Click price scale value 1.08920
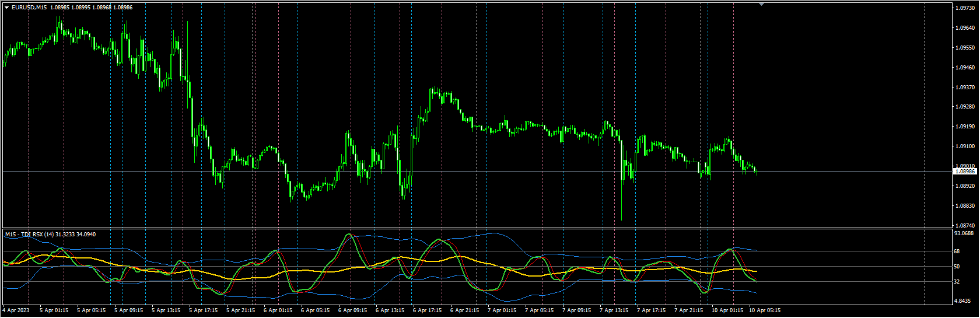Image resolution: width=980 pixels, height=318 pixels. tap(966, 186)
